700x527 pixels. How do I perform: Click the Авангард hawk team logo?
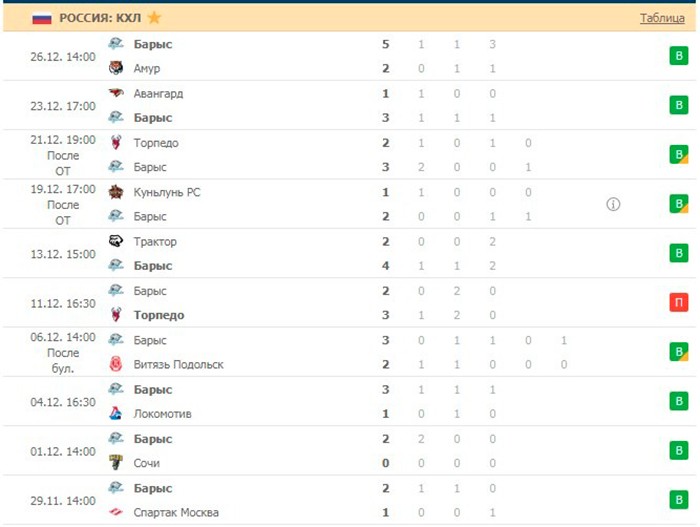[116, 93]
